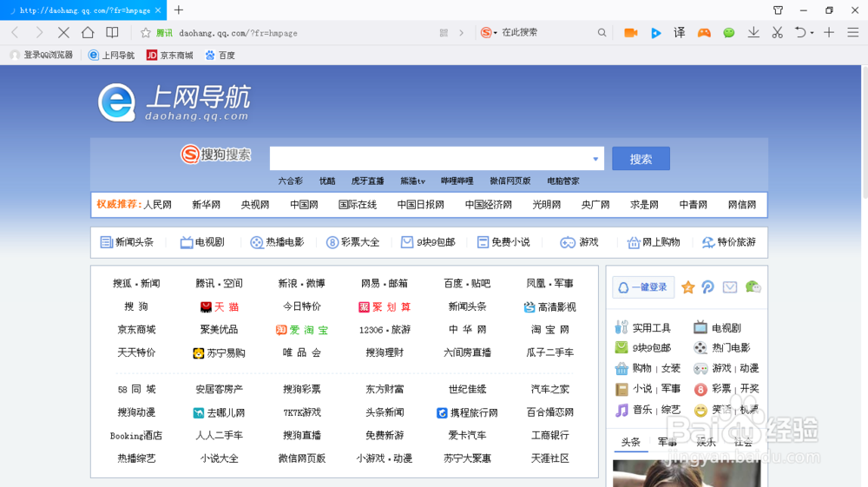
Task: Open the 彩票大全 category link
Action: pos(352,242)
